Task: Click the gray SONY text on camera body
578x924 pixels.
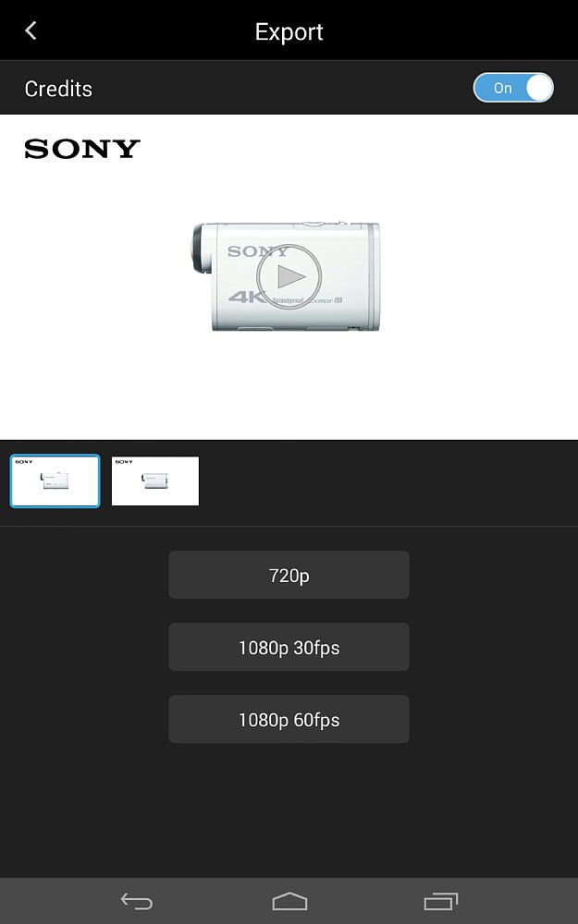Action: 258,251
